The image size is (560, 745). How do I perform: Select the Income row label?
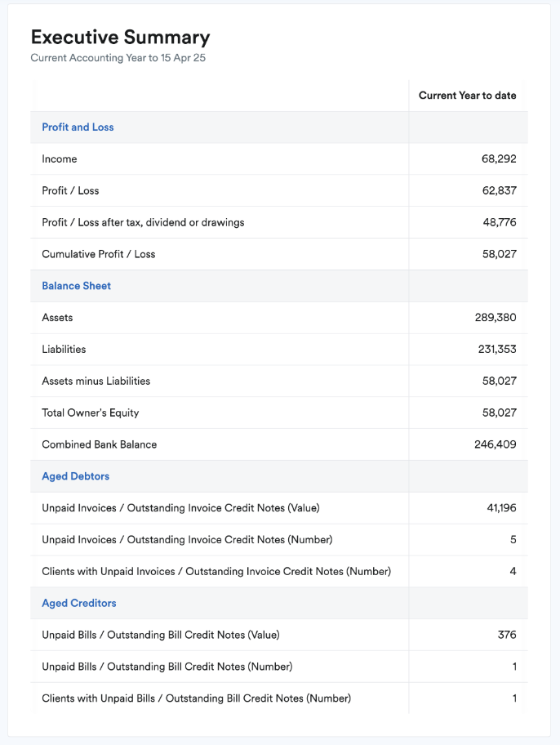pyautogui.click(x=60, y=159)
